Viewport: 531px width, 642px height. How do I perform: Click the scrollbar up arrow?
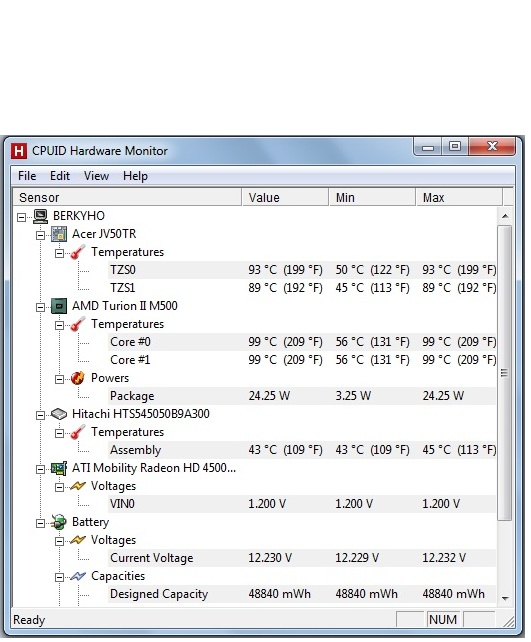click(x=505, y=216)
